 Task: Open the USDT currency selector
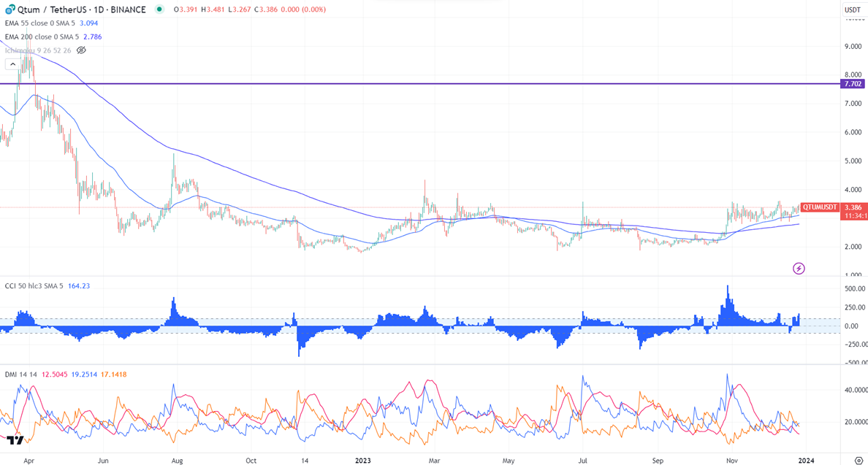pyautogui.click(x=853, y=9)
